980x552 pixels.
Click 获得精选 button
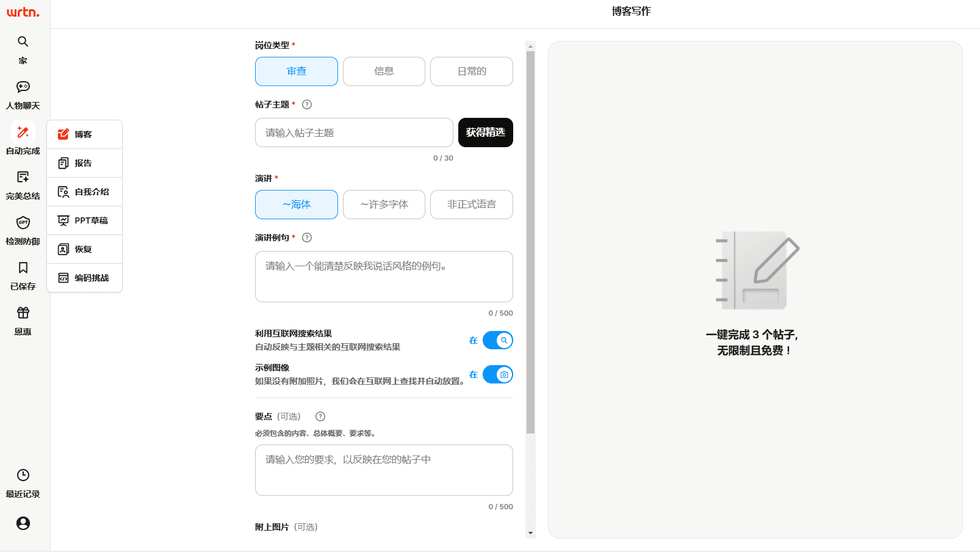click(x=486, y=133)
